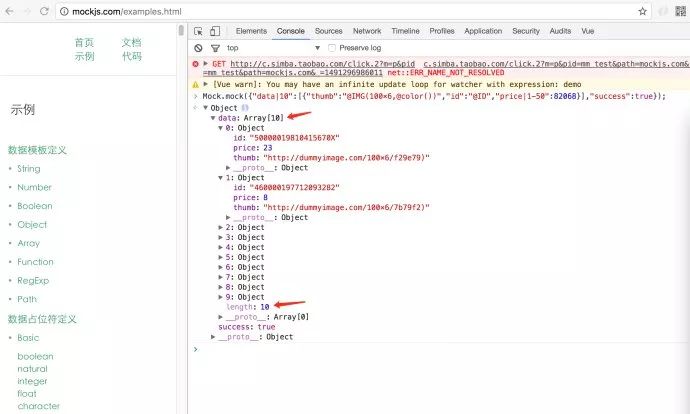The width and height of the screenshot is (690, 414).
Task: Open the Audits tab
Action: pyautogui.click(x=560, y=31)
